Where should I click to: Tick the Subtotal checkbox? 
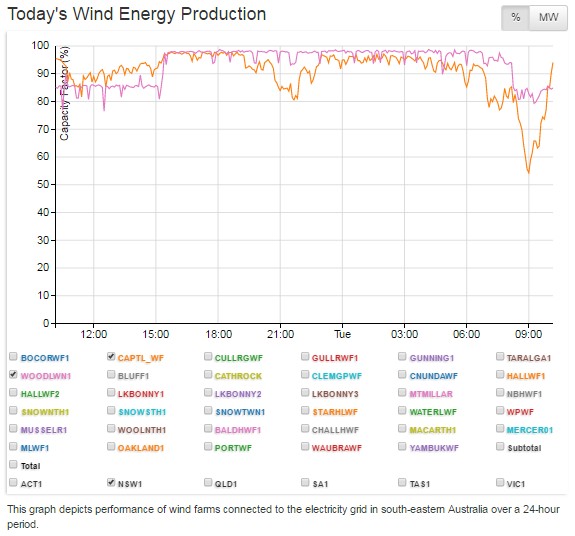click(500, 446)
